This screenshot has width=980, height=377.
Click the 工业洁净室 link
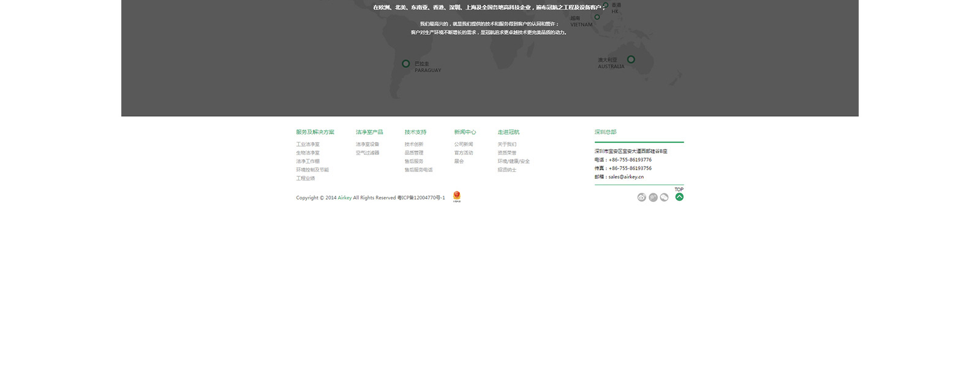coord(307,144)
